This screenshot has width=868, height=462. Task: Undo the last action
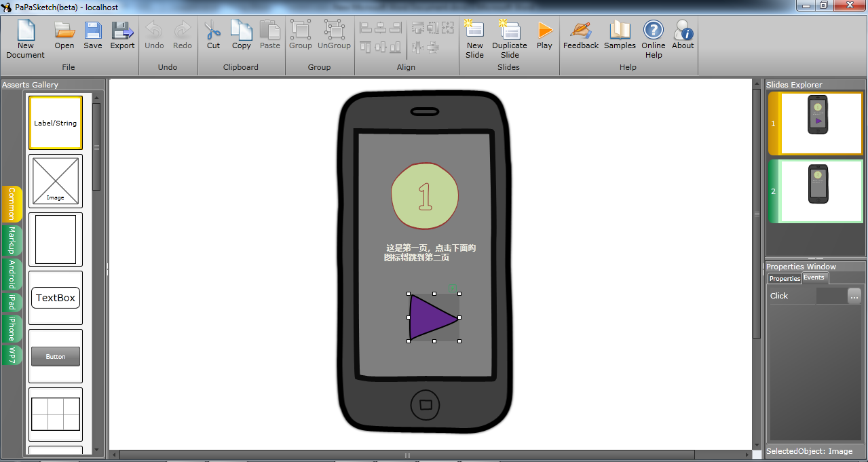point(154,35)
